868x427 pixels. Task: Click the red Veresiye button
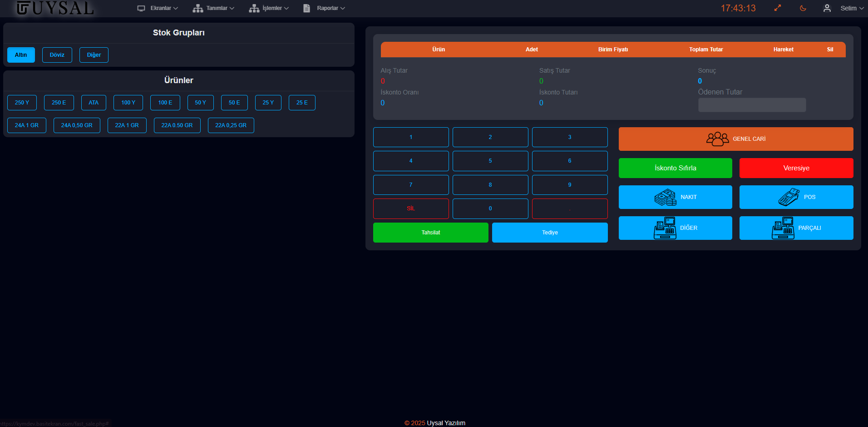pyautogui.click(x=796, y=168)
